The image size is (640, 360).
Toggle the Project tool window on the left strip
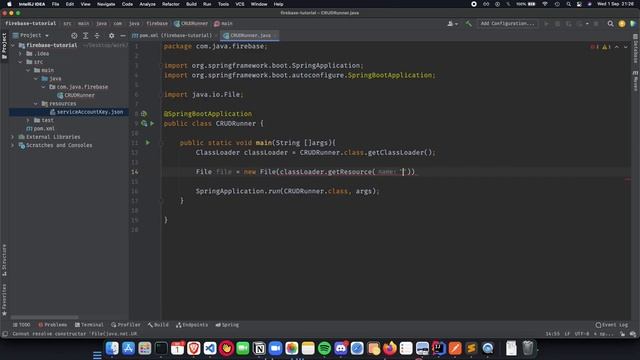(x=4, y=46)
